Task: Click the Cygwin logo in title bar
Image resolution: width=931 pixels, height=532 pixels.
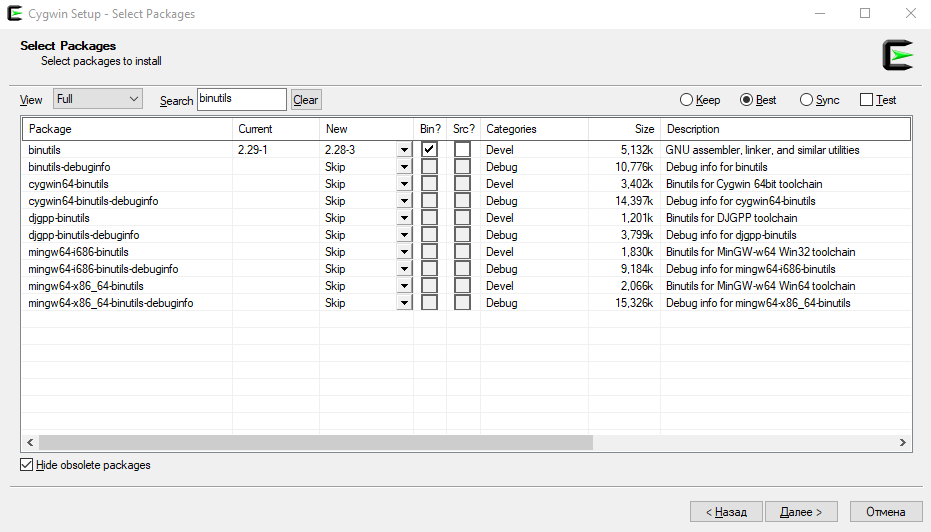Action: 14,13
